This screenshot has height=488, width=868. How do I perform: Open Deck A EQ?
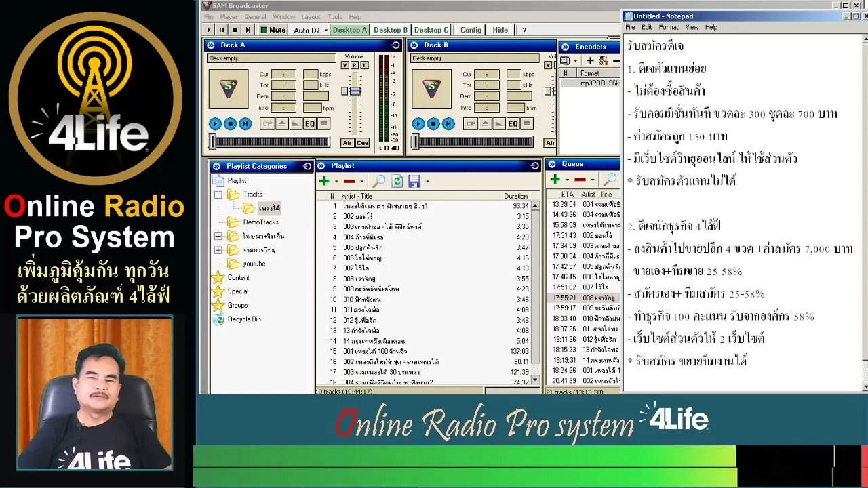310,123
